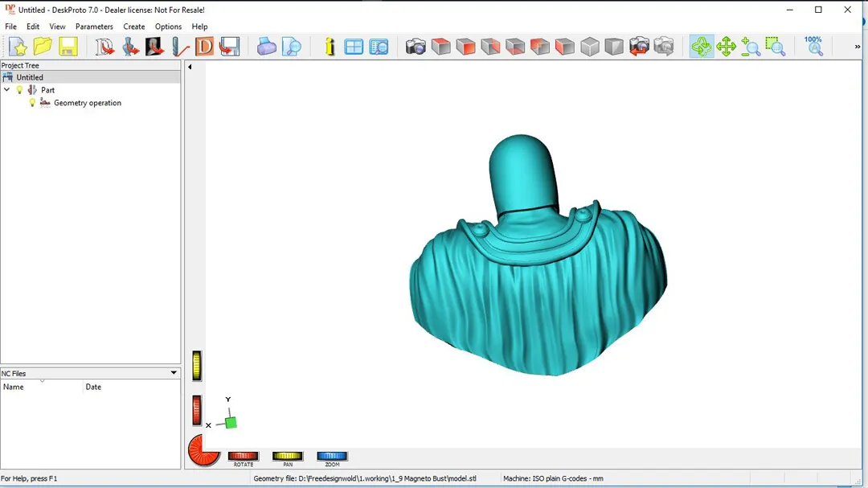Click the light gray isometric cube view icon
868x488 pixels.
[590, 47]
